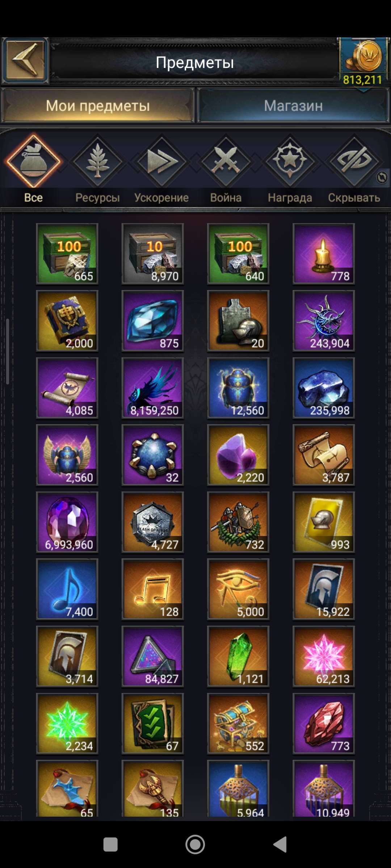This screenshot has width=391, height=868.
Task: Select the blue music note item 7,400
Action: click(x=67, y=589)
